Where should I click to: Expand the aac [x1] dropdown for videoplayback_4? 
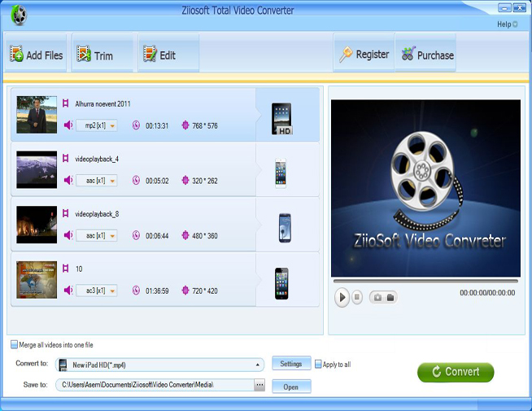click(112, 181)
